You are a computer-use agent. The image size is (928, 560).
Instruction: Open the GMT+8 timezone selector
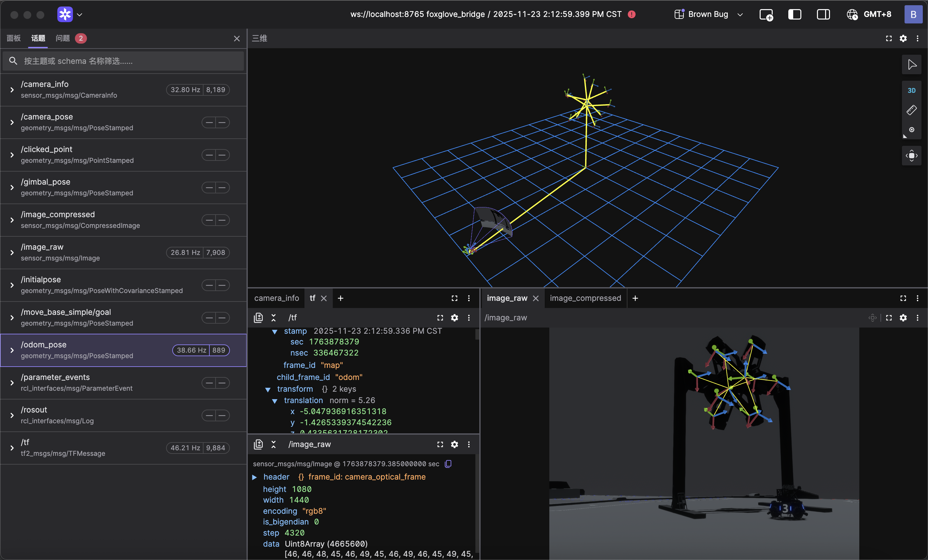click(x=869, y=14)
